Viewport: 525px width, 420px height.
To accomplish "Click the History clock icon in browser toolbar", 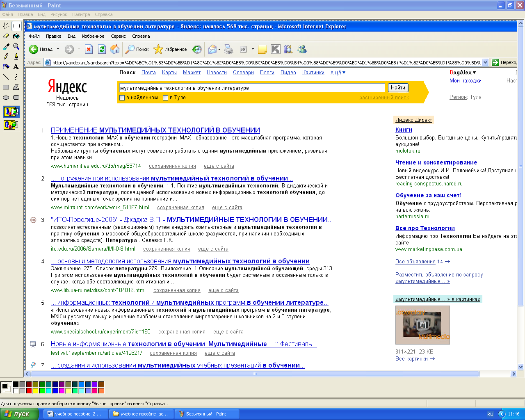I will pyautogui.click(x=197, y=49).
